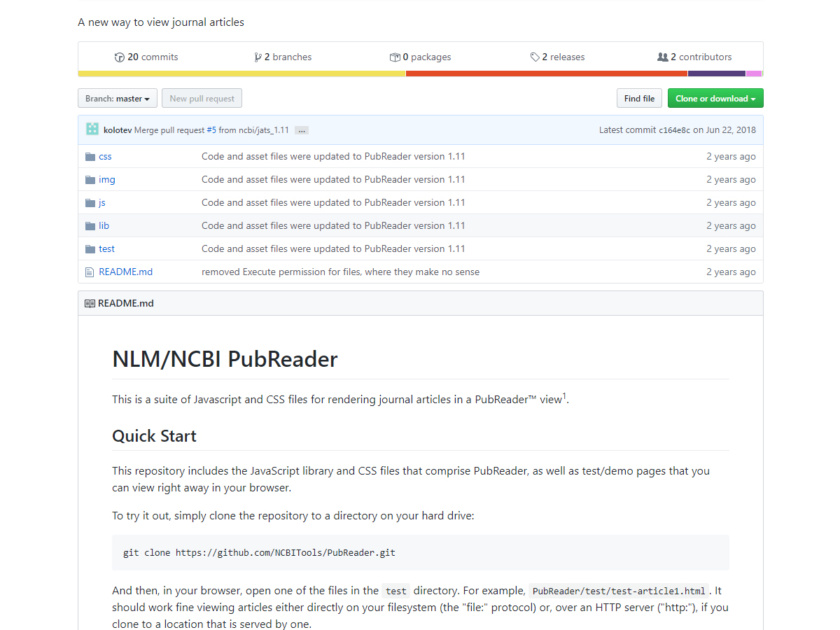This screenshot has height=630, width=840.
Task: Click the releases tag icon
Action: [535, 57]
